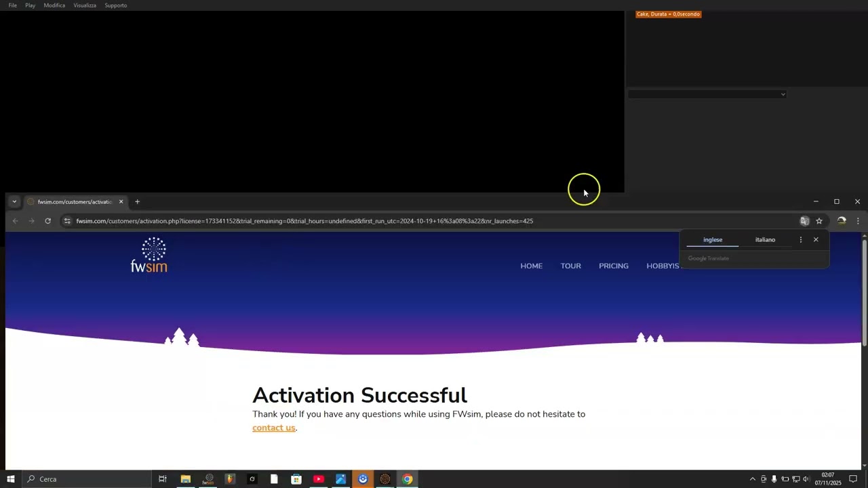Click the Google Translate icon in address bar
Viewport: 868px width, 488px height.
click(x=804, y=221)
